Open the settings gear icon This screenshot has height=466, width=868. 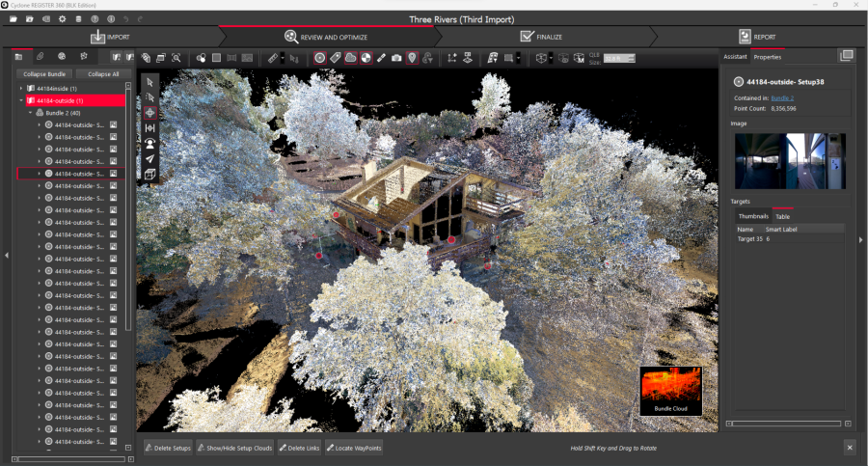pyautogui.click(x=63, y=19)
